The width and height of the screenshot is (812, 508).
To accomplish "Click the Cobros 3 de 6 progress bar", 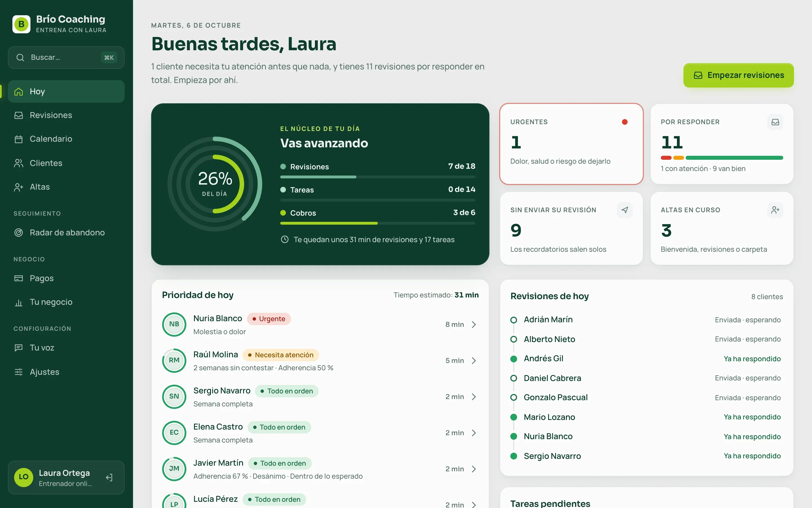I will 378,223.
